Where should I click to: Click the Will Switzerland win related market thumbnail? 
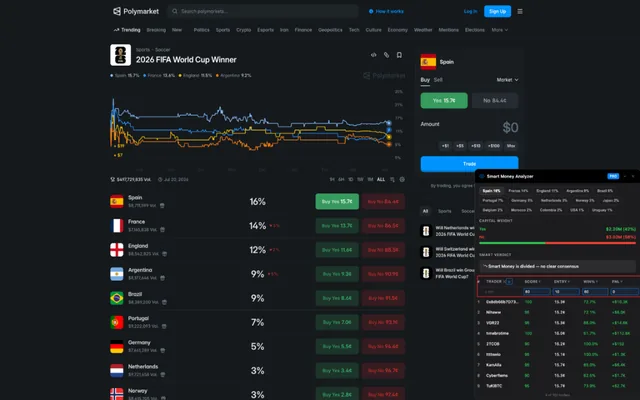pos(426,252)
